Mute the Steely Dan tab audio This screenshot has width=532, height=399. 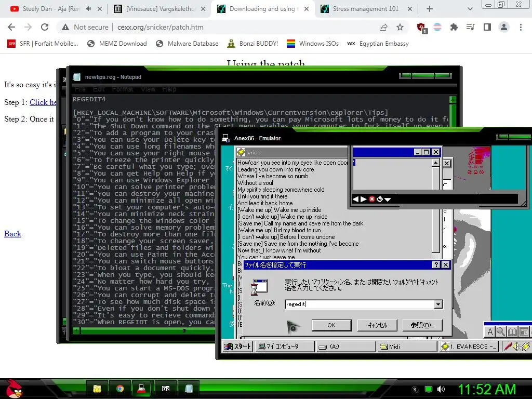[x=88, y=9]
